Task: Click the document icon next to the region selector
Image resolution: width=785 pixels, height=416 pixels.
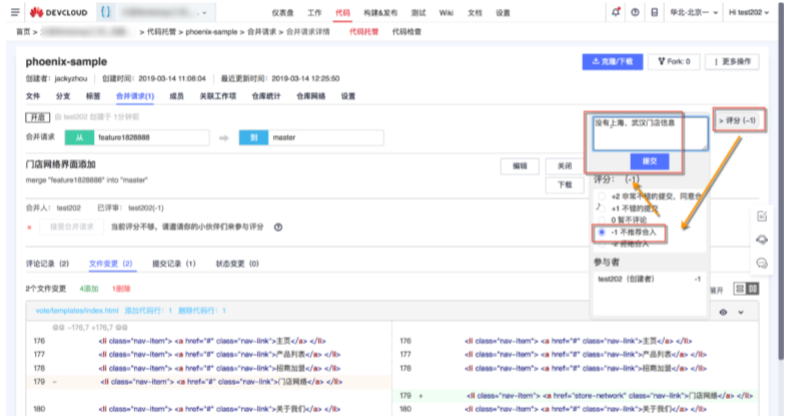Action: click(x=654, y=13)
